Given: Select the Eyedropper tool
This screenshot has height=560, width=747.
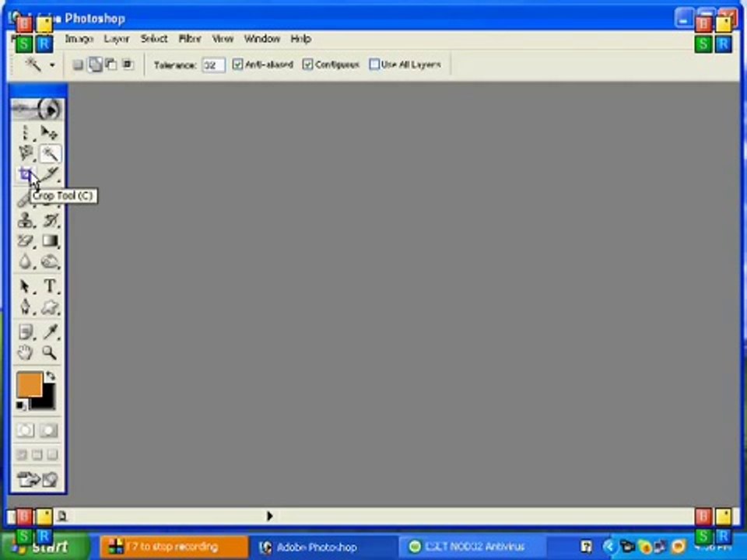Looking at the screenshot, I should coord(50,331).
